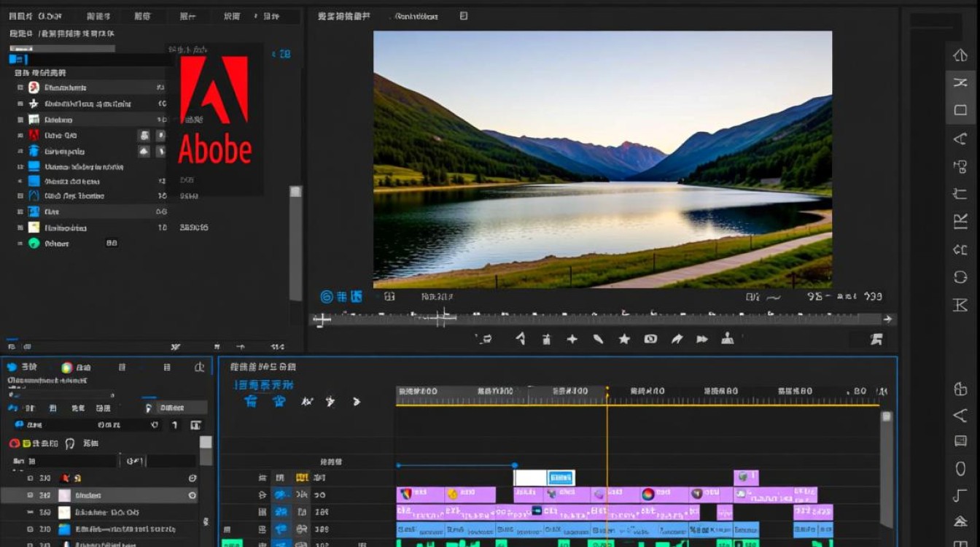The height and width of the screenshot is (547, 980).
Task: Toggle the yellow track button in timeline header
Action: (302, 478)
